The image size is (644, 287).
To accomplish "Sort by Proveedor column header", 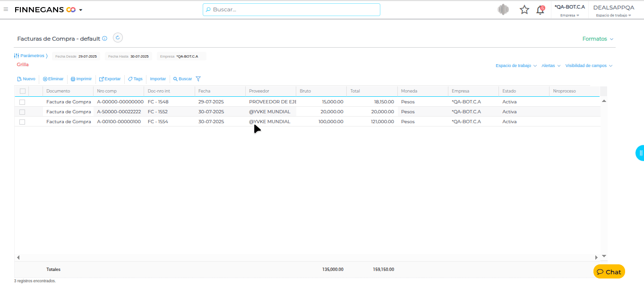I will pyautogui.click(x=271, y=91).
